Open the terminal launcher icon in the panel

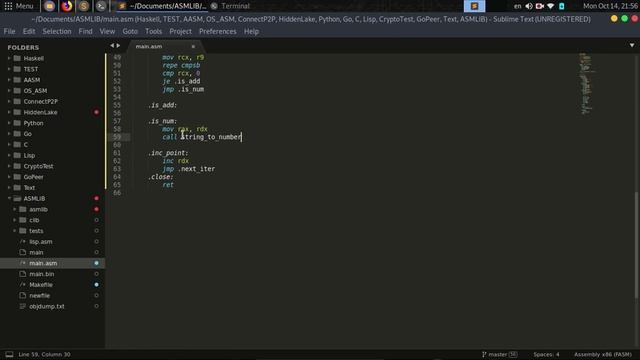[x=101, y=6]
